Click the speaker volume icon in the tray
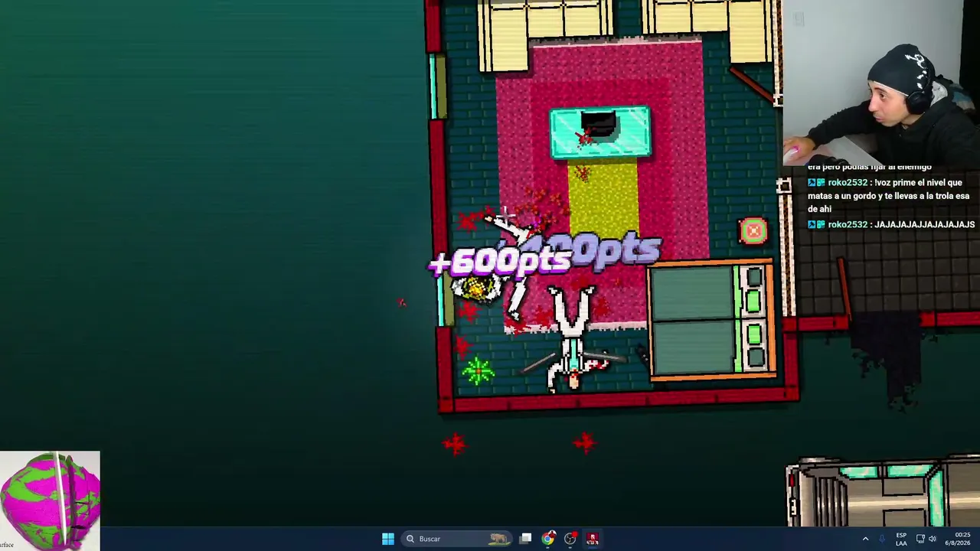Viewport: 980px width, 551px height. point(933,539)
